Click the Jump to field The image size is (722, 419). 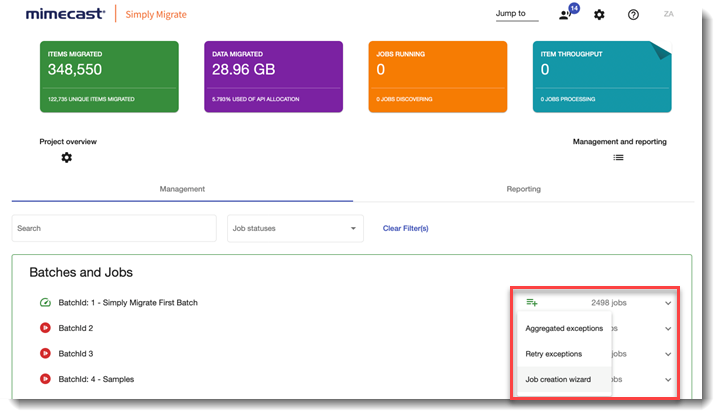click(516, 15)
